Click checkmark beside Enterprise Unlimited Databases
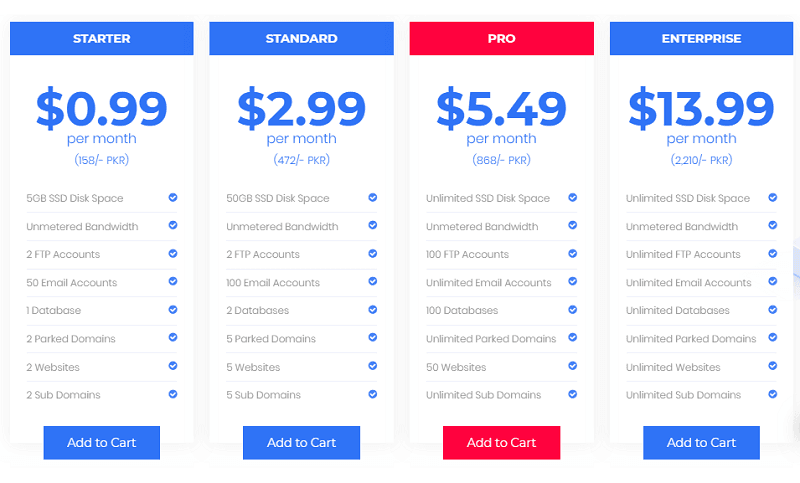 [x=773, y=310]
